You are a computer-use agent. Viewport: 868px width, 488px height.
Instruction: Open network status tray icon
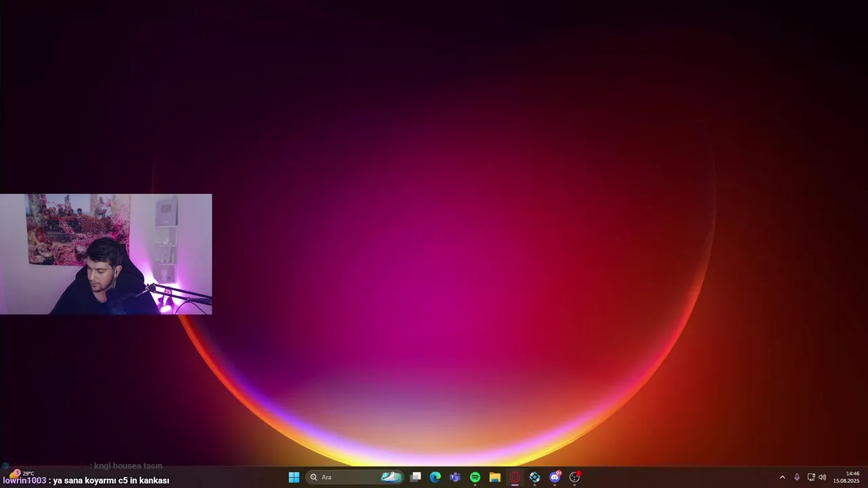pyautogui.click(x=811, y=477)
